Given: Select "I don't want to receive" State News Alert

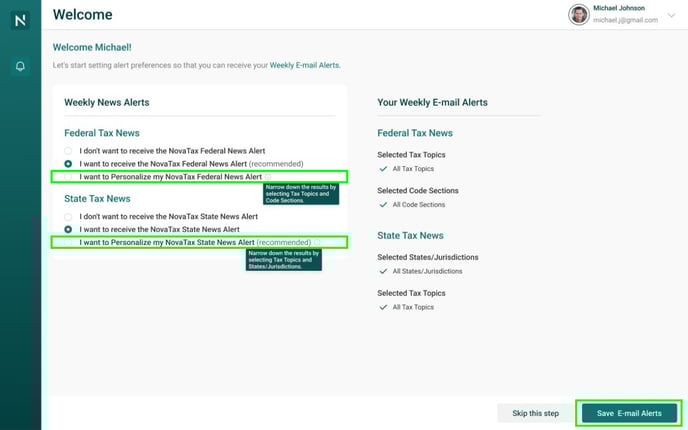Looking at the screenshot, I should pos(68,217).
